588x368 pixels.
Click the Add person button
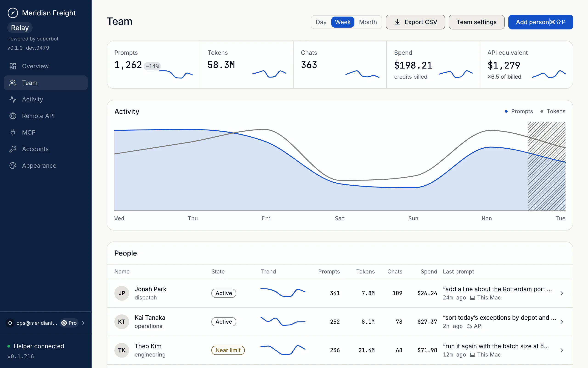click(541, 22)
